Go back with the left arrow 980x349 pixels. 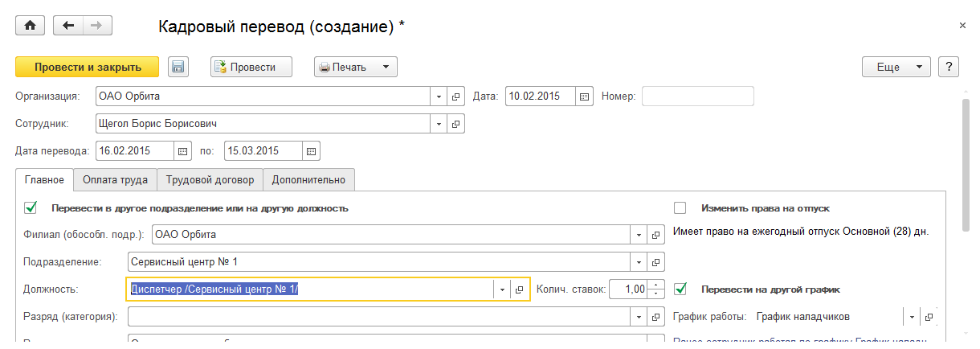[68, 26]
